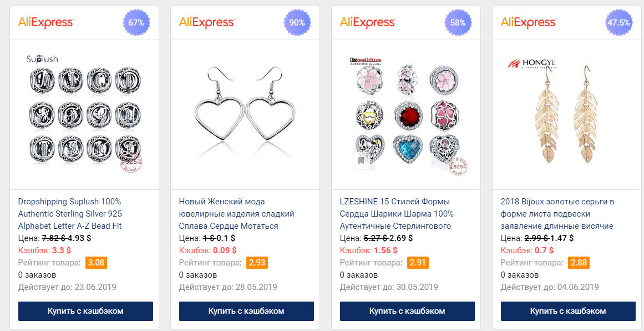Click AliExpress logo on Suplush card
The image size is (644, 331).
point(46,22)
